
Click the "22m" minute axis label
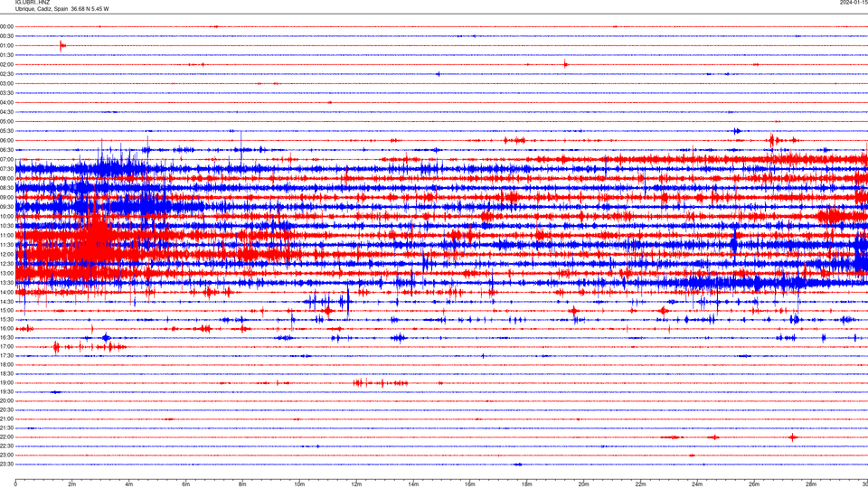click(640, 484)
